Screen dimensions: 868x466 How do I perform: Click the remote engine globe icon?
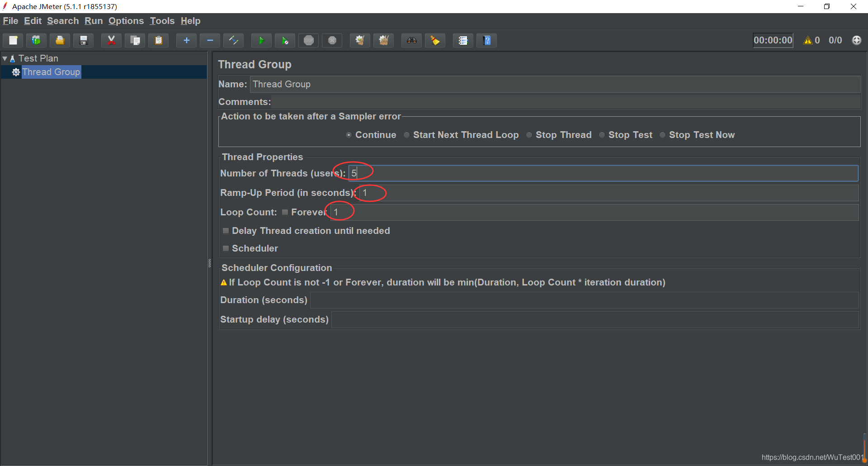(857, 40)
